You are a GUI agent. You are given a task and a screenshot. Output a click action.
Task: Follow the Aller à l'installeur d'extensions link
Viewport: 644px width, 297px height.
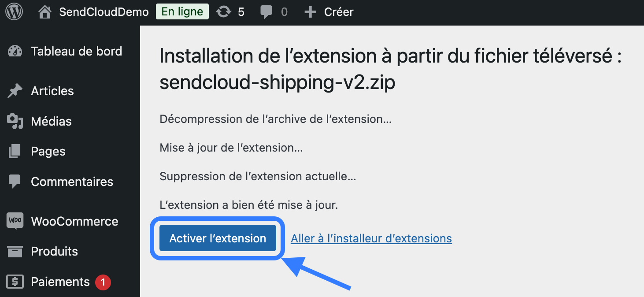[x=371, y=238]
